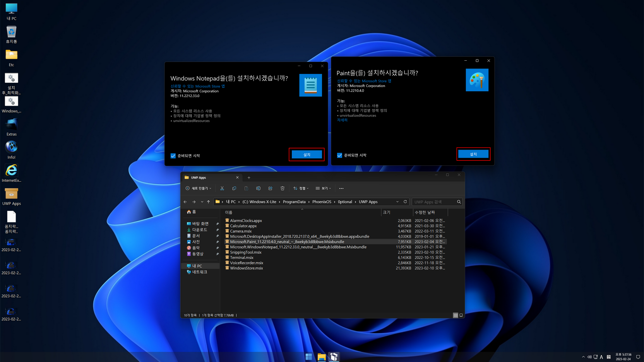Screen dimensions: 644x362
Task: Expand the recent locations chevron in Explorer
Action: (202, 202)
